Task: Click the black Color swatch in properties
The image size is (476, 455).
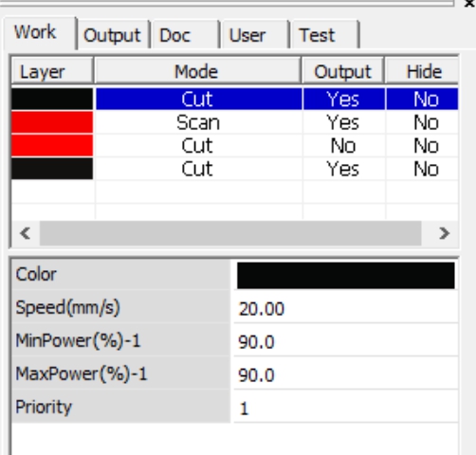Action: (x=346, y=275)
